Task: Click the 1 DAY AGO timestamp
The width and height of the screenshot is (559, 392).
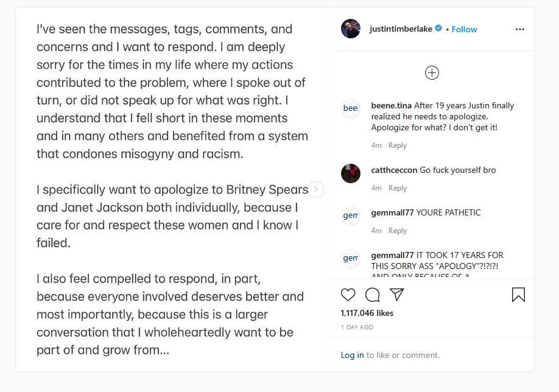Action: pyautogui.click(x=357, y=327)
